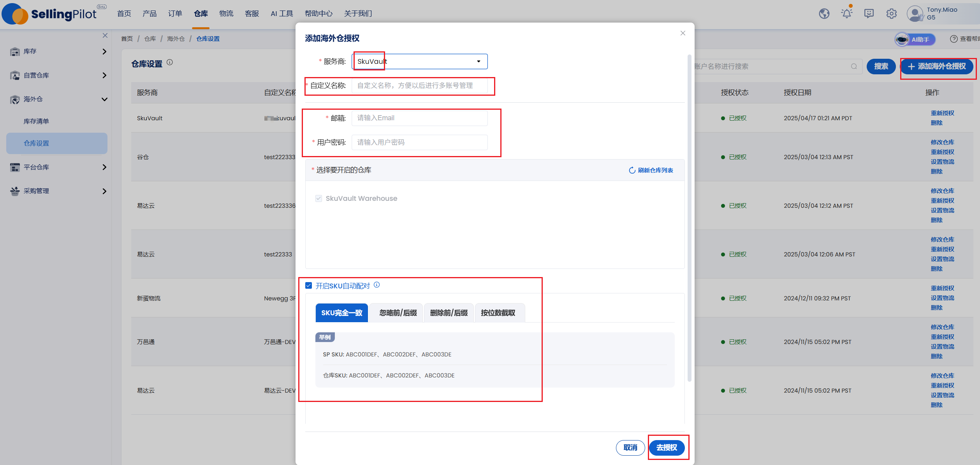Click the 邮箱 Email input field
The image size is (980, 465).
point(419,118)
